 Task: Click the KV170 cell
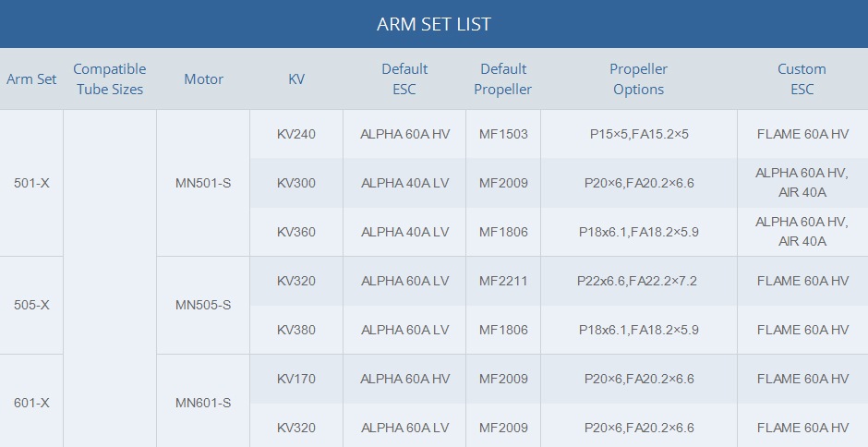pos(296,379)
